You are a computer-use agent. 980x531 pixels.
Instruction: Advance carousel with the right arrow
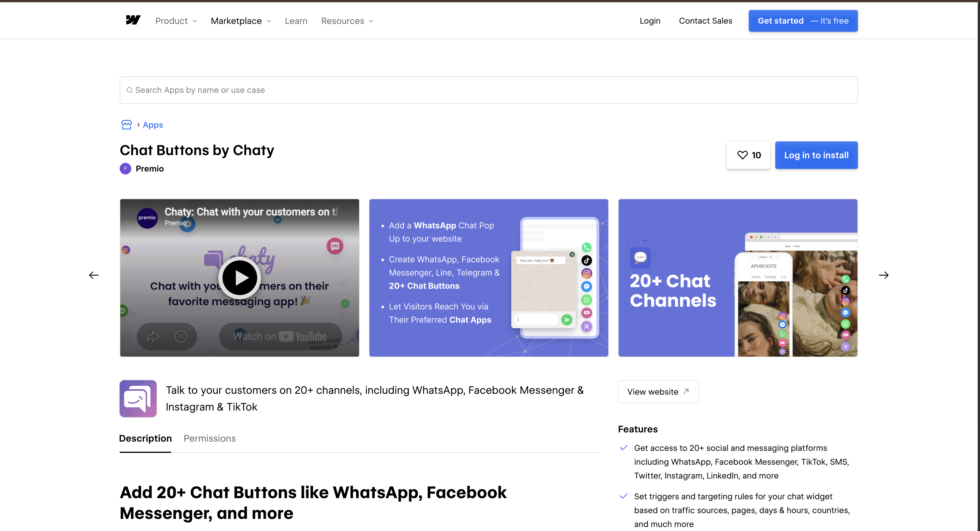coord(883,275)
